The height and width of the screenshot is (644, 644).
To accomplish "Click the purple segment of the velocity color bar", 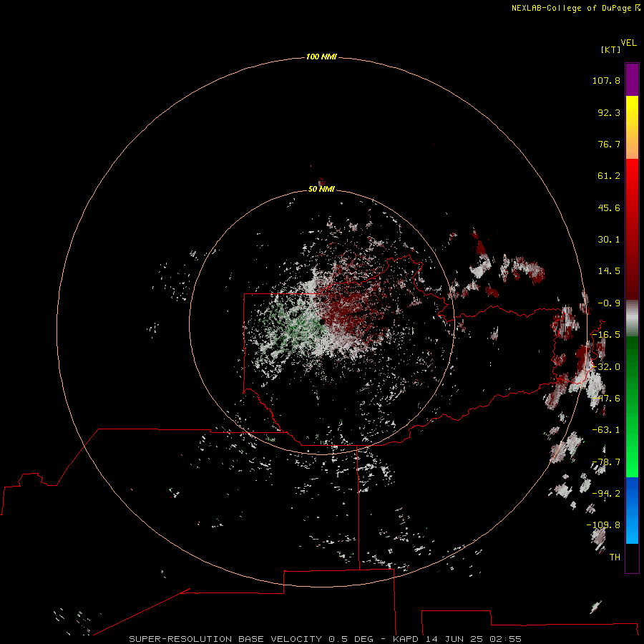I will click(632, 79).
